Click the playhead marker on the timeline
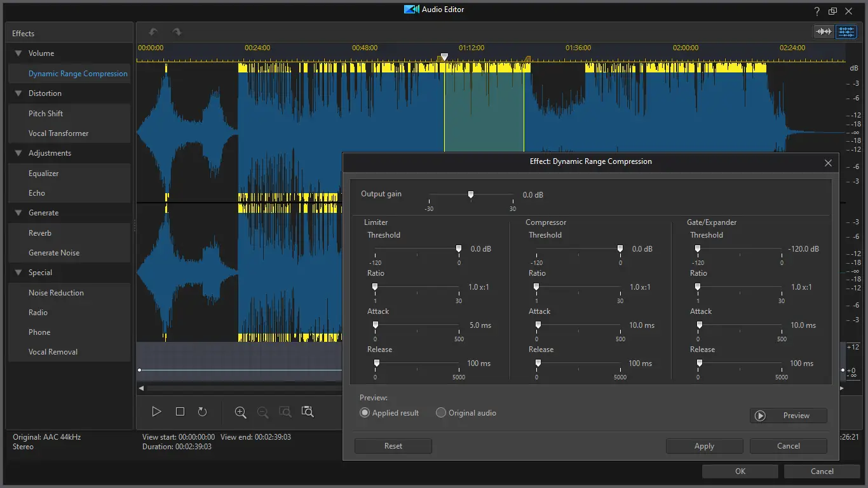The width and height of the screenshot is (868, 488). [x=444, y=57]
